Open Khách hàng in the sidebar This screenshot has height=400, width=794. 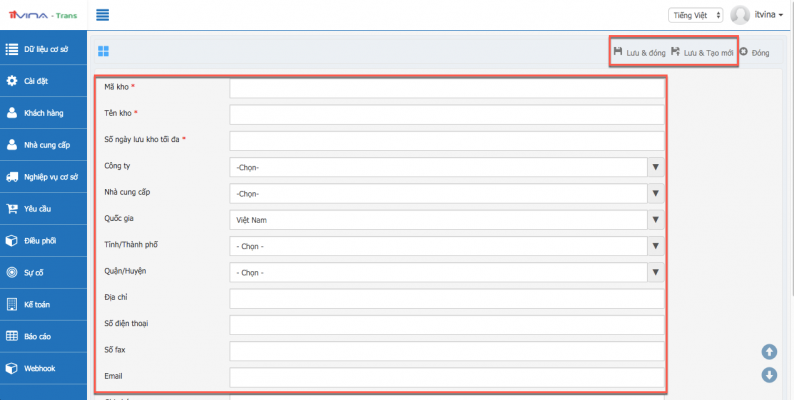point(43,113)
